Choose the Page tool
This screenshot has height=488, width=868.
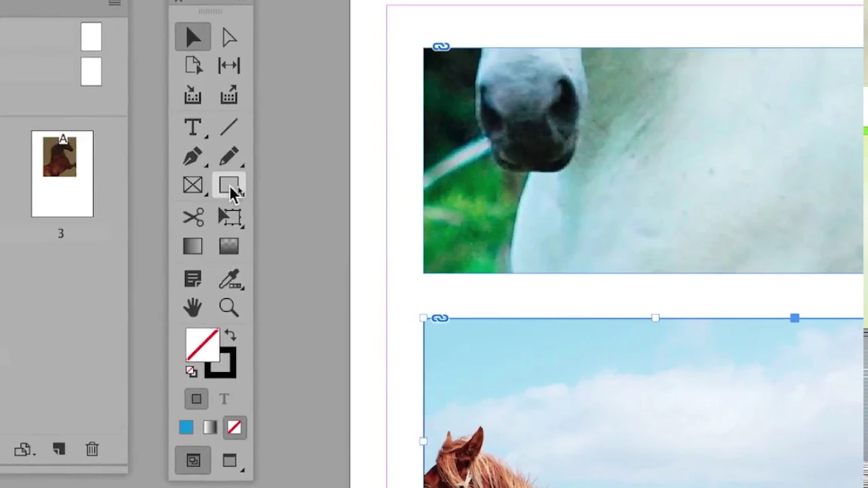tap(193, 66)
